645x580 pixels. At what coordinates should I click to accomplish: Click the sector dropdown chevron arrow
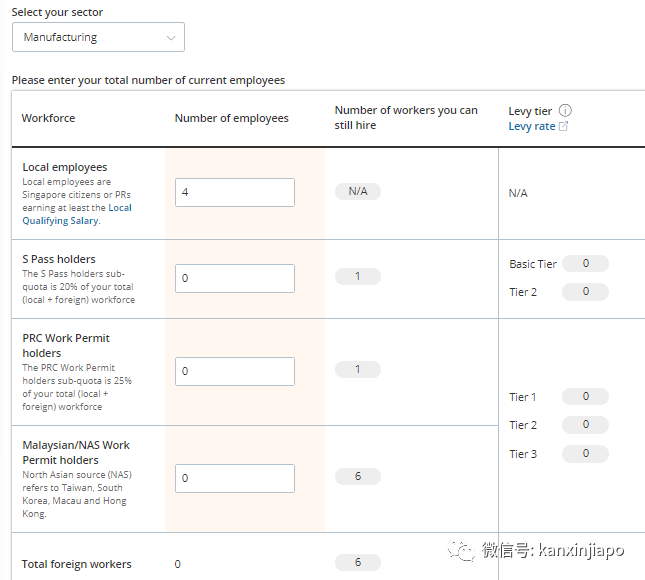(171, 38)
